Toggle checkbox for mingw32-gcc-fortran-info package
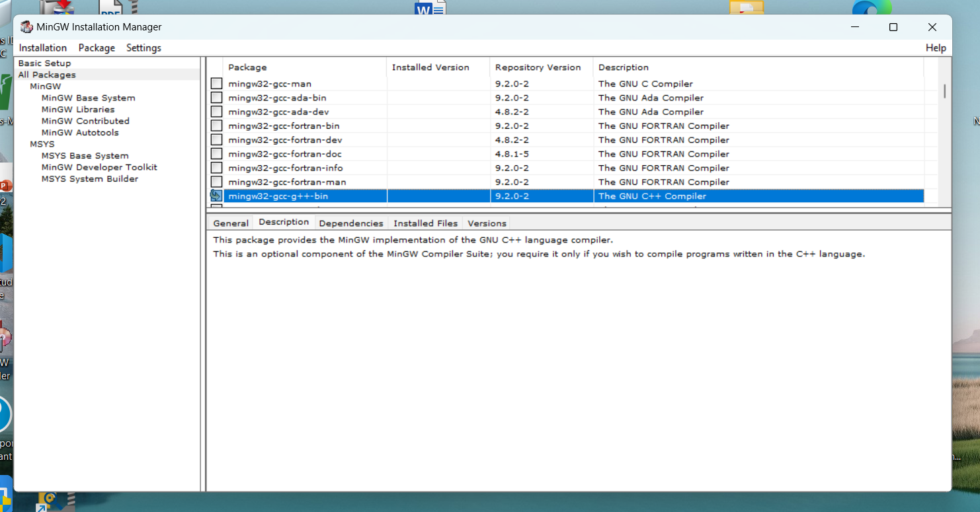This screenshot has width=980, height=512. pyautogui.click(x=216, y=168)
